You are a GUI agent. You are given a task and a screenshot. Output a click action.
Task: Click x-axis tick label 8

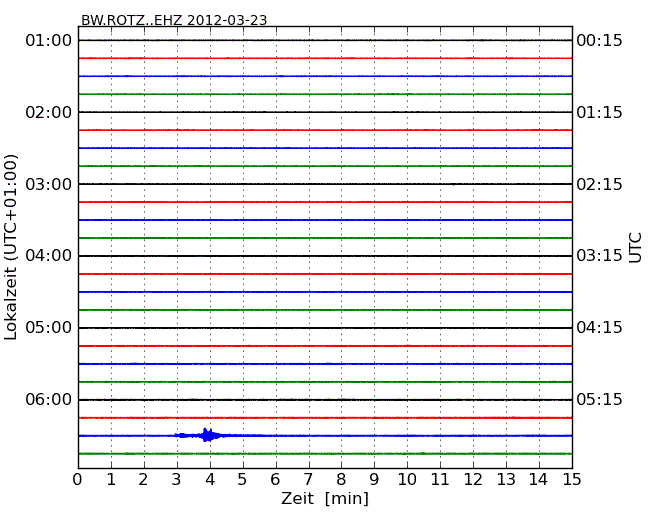click(341, 479)
